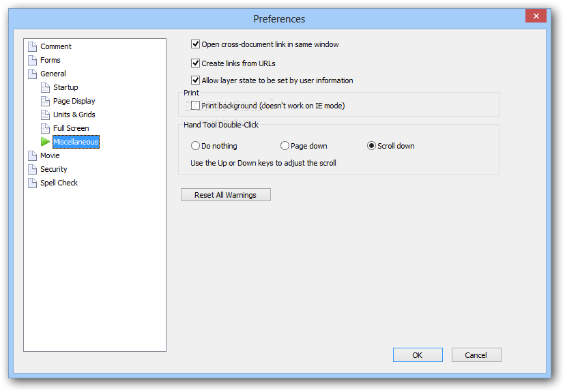
Task: Click the page icon beside Security
Action: coord(33,169)
